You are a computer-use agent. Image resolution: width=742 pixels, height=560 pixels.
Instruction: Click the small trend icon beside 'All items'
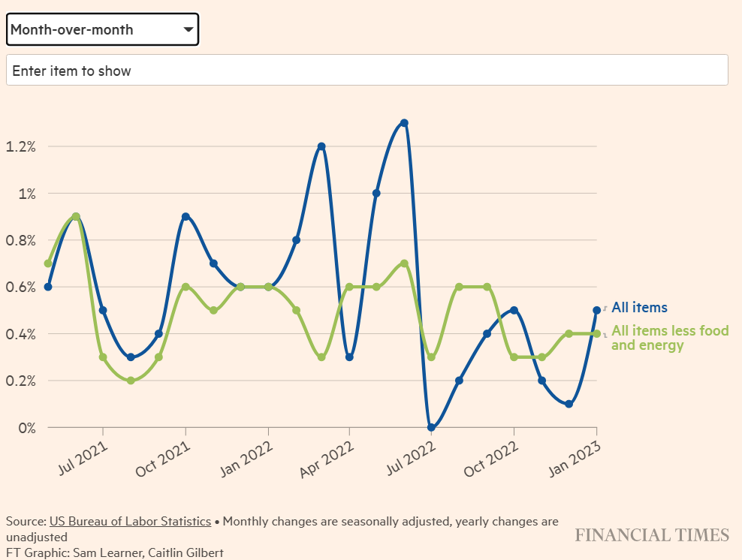coord(605,308)
